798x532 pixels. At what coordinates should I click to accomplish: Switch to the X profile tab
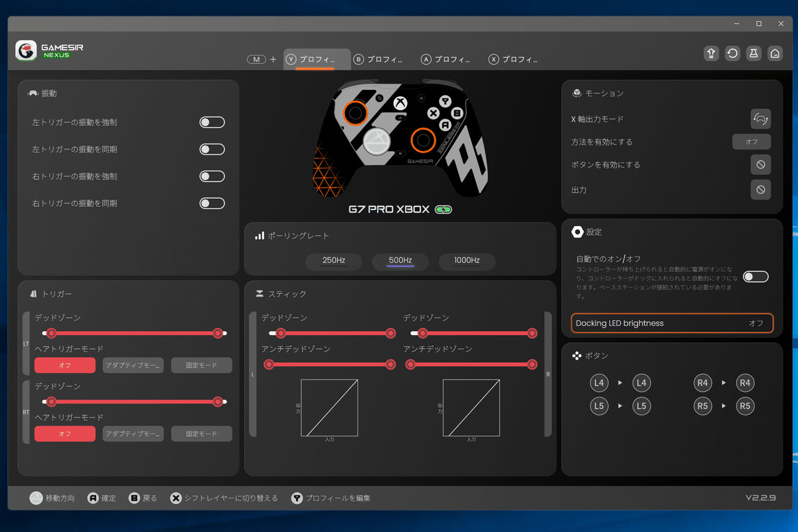513,59
